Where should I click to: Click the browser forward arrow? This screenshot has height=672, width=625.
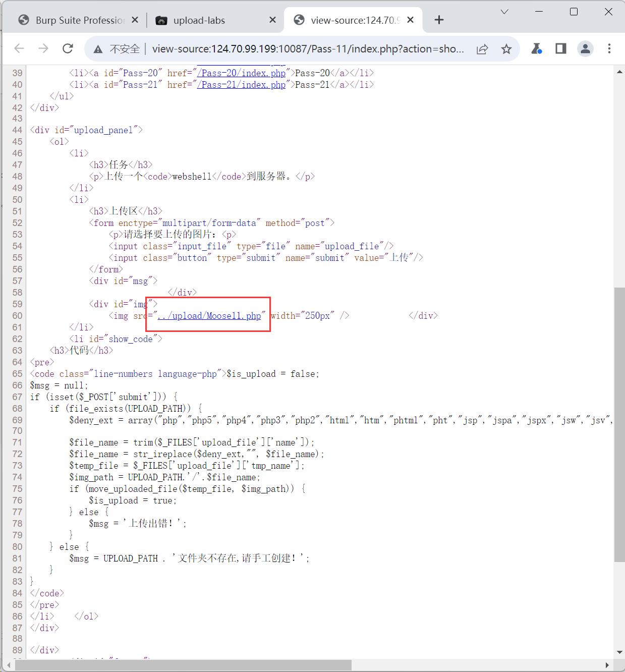click(x=43, y=48)
